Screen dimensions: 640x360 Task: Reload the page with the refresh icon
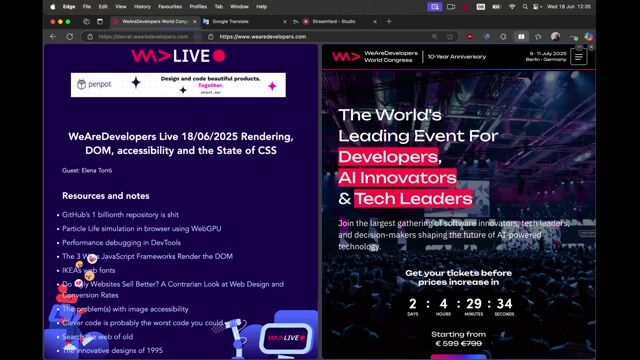tap(70, 36)
